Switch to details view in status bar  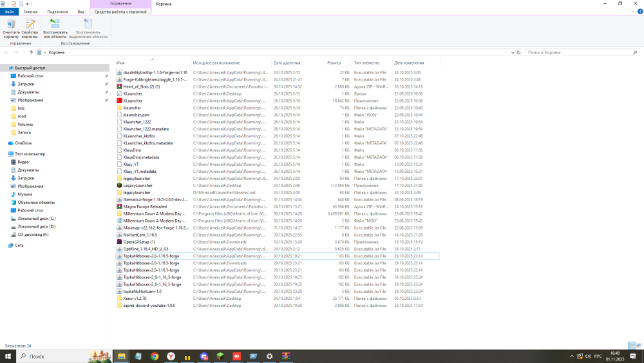point(632,346)
